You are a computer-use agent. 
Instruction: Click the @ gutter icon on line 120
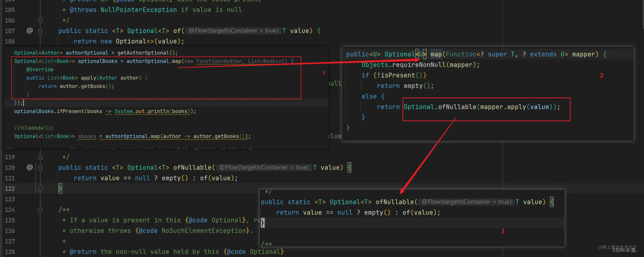click(30, 167)
